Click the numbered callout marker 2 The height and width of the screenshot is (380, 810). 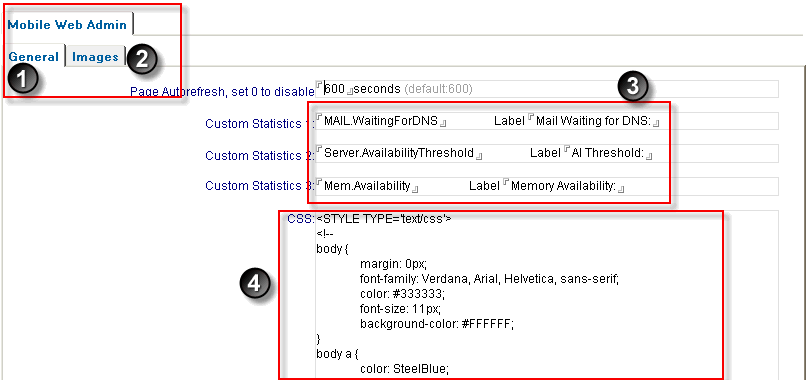pyautogui.click(x=141, y=58)
